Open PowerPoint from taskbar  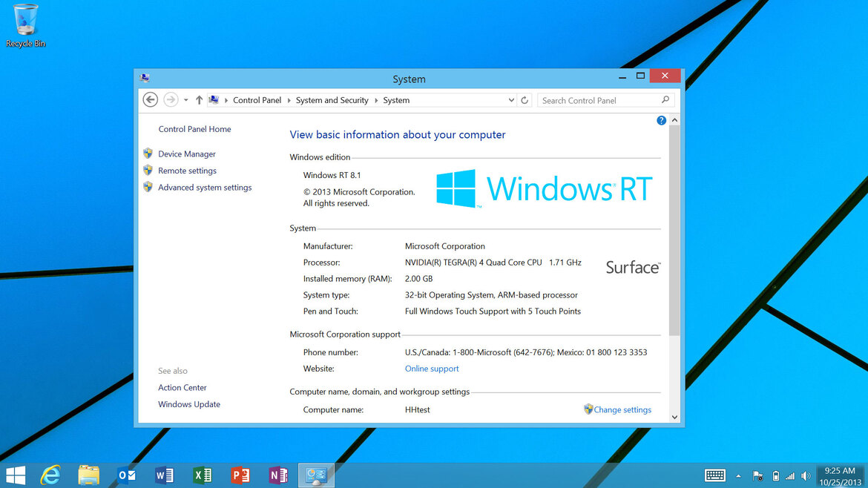tap(240, 475)
